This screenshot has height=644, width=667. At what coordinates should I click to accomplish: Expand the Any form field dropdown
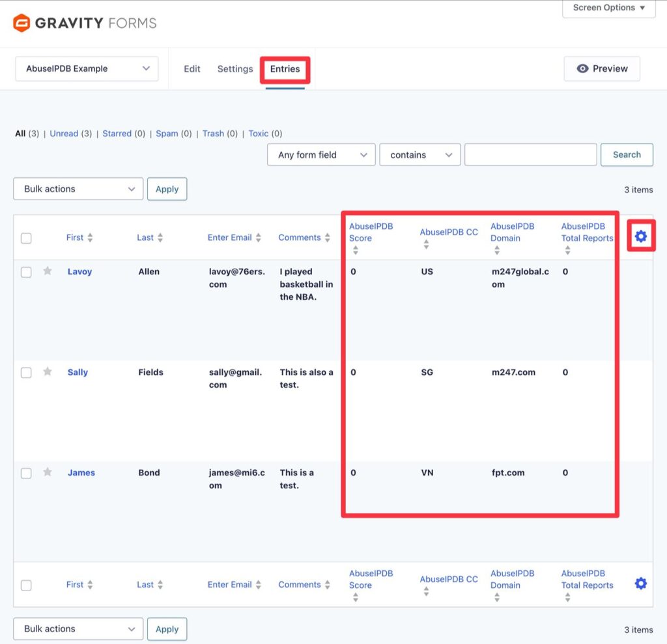321,154
